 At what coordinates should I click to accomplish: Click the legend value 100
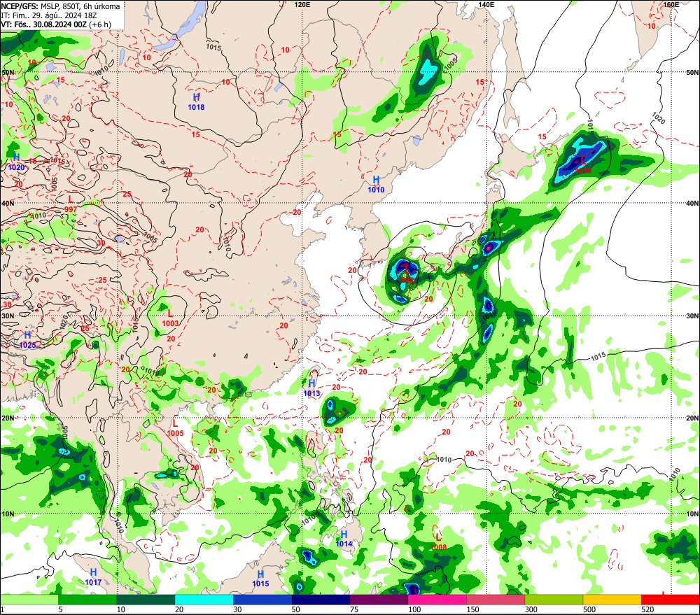pos(414,609)
